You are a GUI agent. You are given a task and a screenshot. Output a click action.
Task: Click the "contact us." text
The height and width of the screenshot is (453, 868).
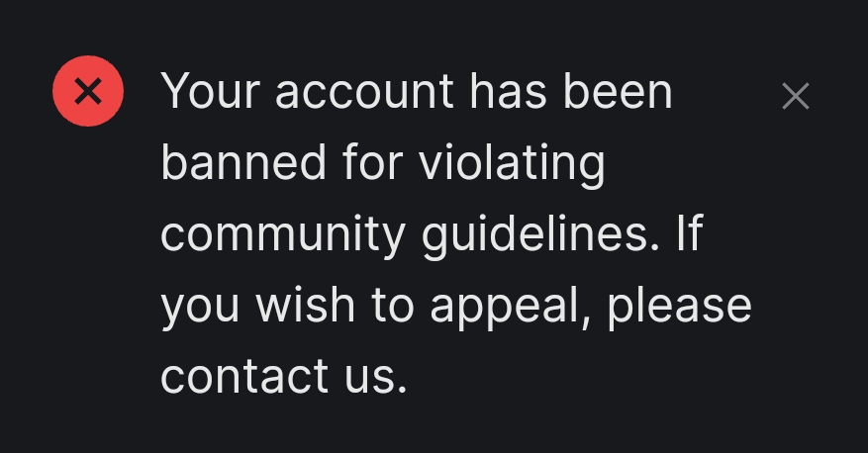(x=284, y=376)
